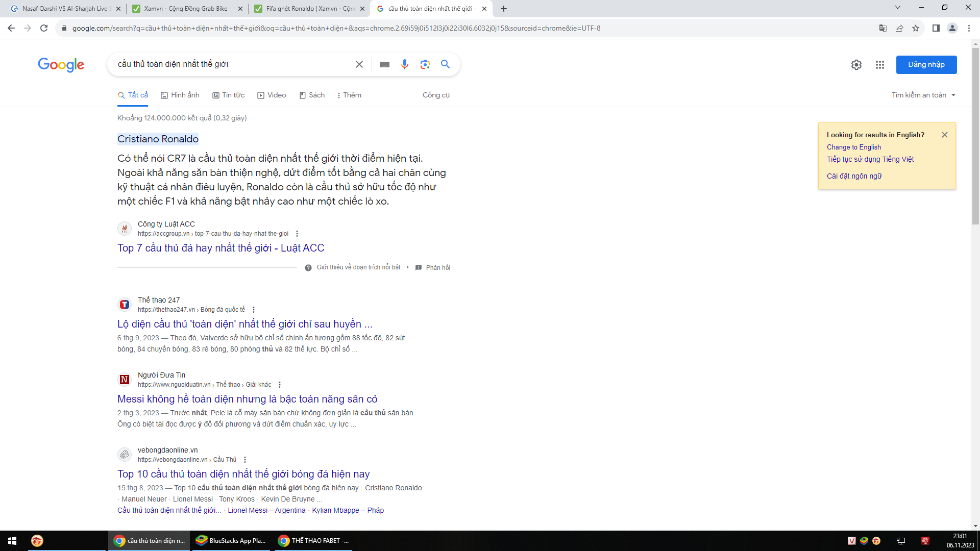Screen dimensions: 980x551
Task: Start voice search with the microphone icon
Action: click(405, 64)
